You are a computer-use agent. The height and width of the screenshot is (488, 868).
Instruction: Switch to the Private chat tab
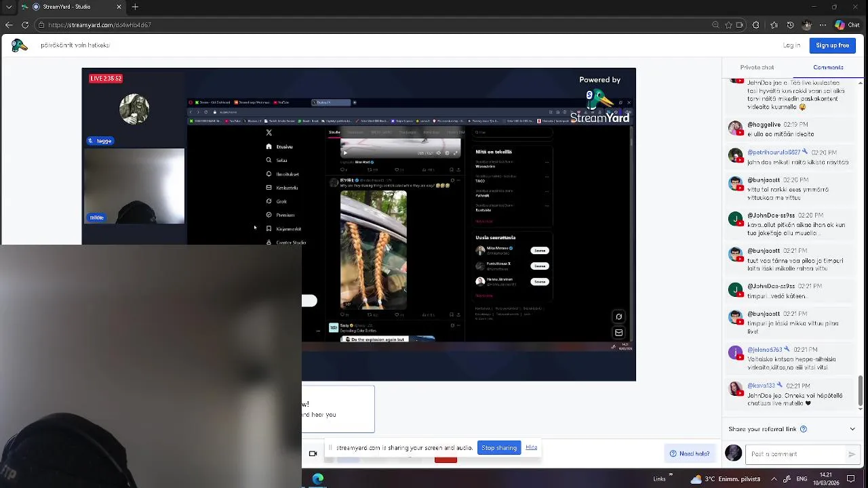pos(757,68)
